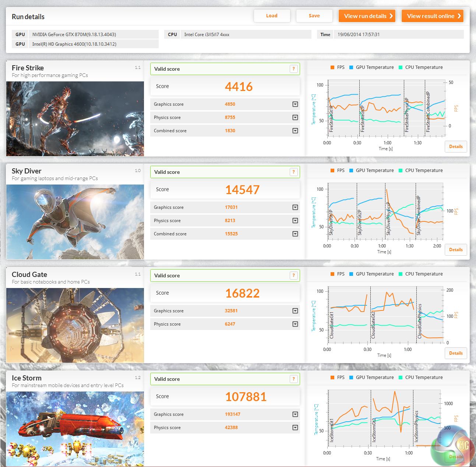Click Fire Strike Valid score banner text
The width and height of the screenshot is (476, 467).
point(167,69)
